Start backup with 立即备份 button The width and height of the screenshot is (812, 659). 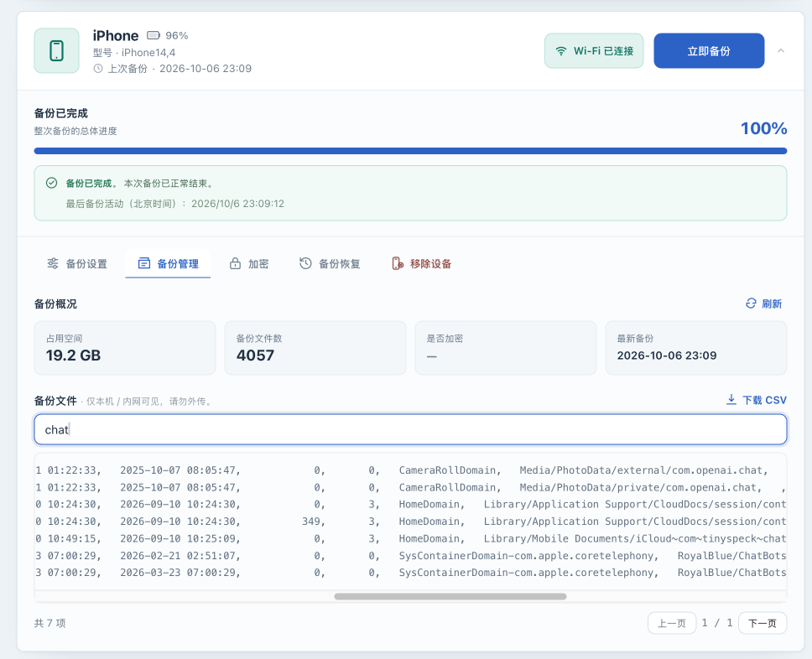click(x=709, y=51)
